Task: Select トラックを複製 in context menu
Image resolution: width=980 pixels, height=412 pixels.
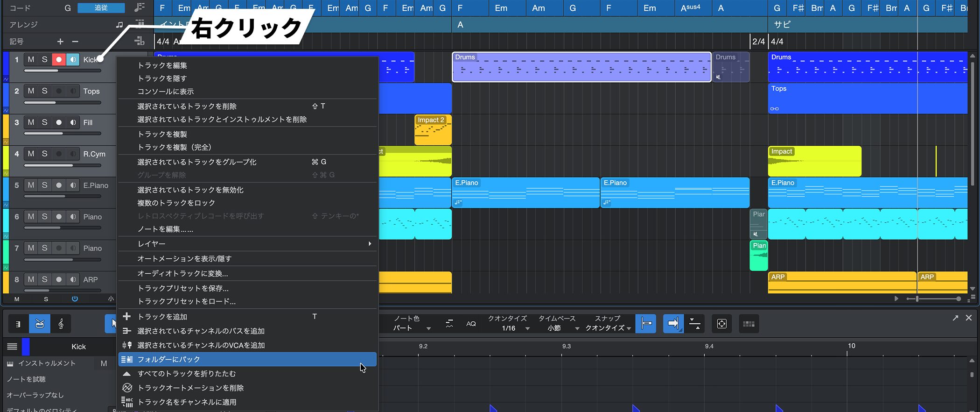Action: point(162,134)
